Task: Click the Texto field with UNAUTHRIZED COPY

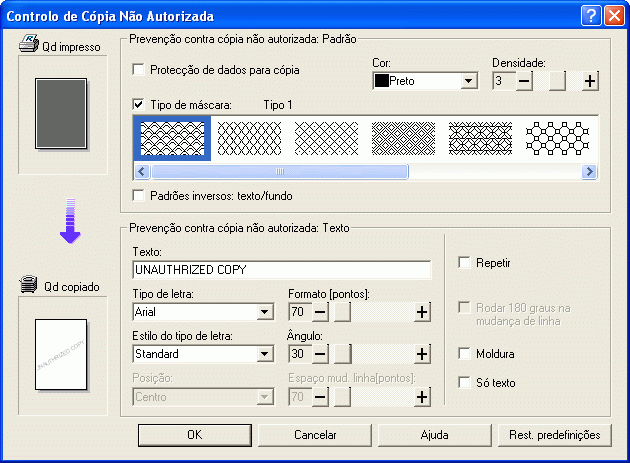Action: point(282,270)
